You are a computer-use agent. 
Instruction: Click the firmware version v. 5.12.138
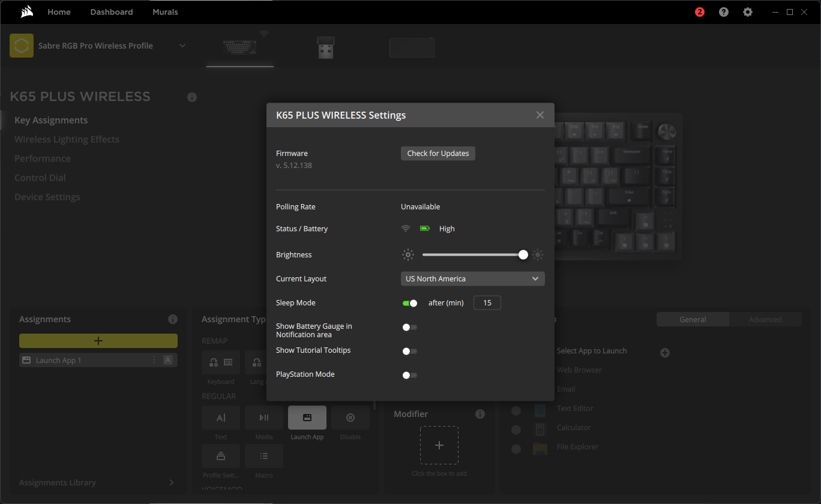(294, 166)
